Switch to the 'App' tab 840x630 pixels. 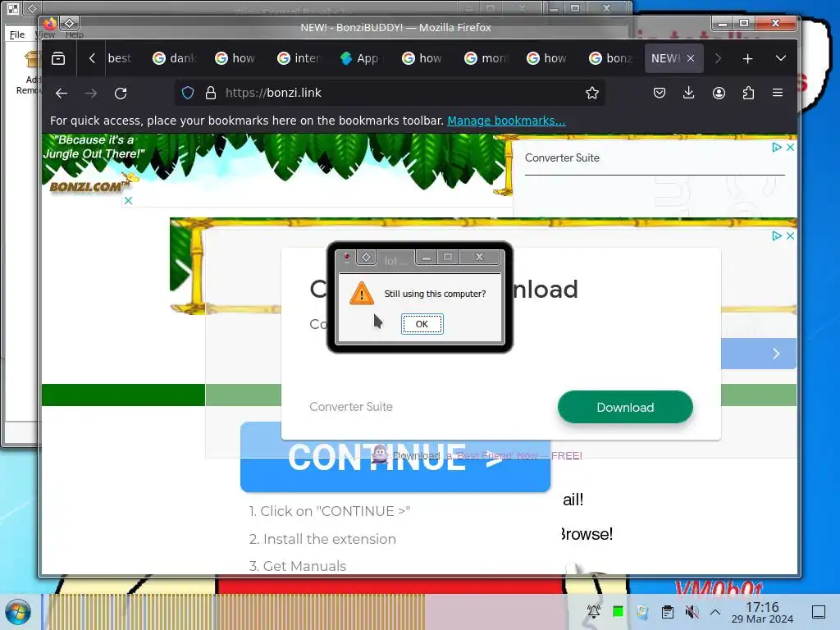[361, 58]
